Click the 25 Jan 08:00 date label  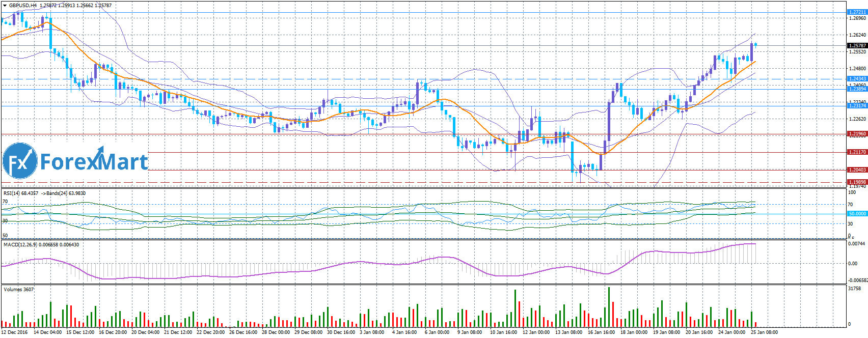tap(764, 332)
